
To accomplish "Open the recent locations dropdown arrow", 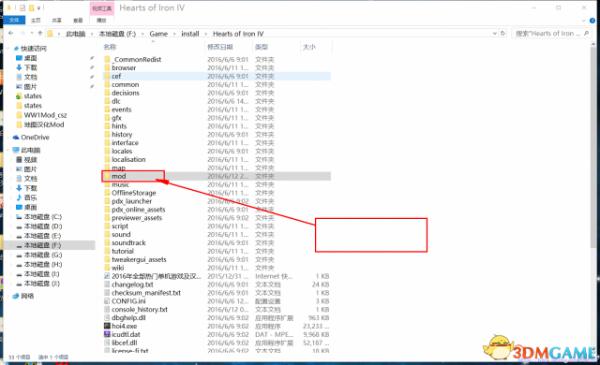I will [31, 34].
